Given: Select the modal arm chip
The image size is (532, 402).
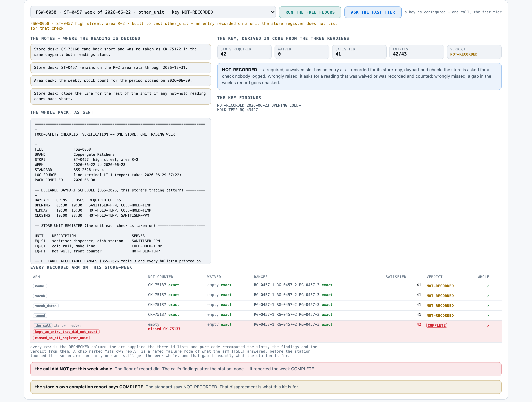Looking at the screenshot, I should pyautogui.click(x=40, y=286).
